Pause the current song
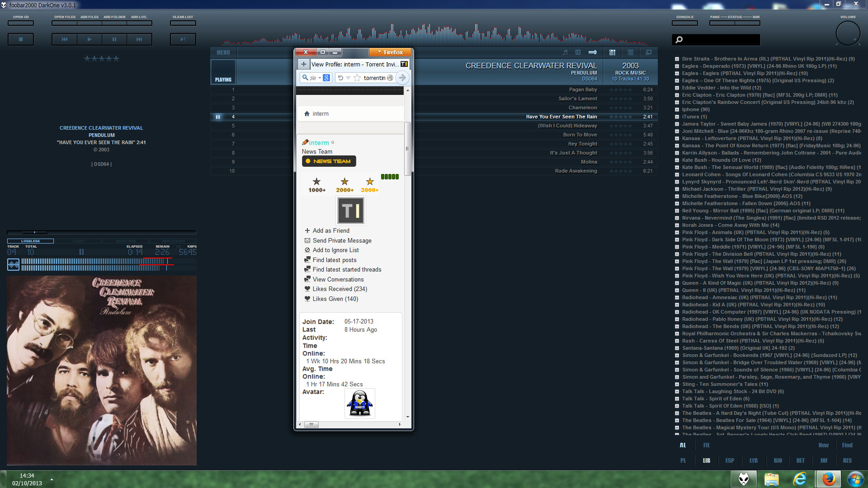Screen dimensions: 868x488 point(114,39)
